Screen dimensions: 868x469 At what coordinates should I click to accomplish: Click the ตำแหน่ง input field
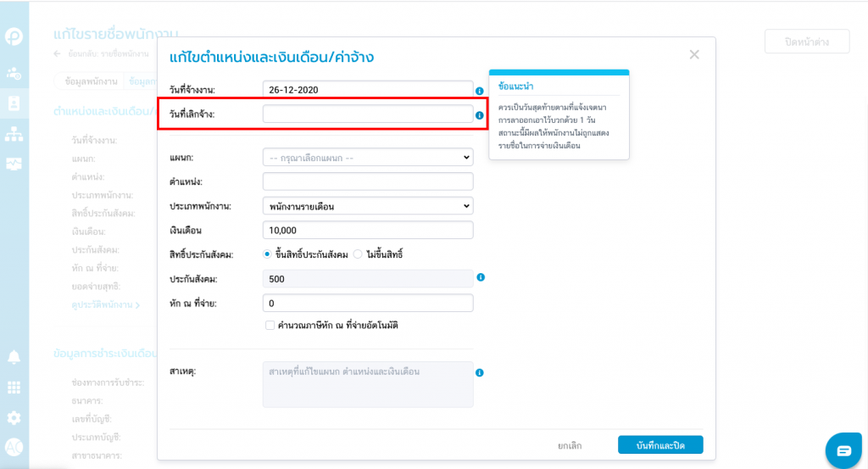[368, 181]
